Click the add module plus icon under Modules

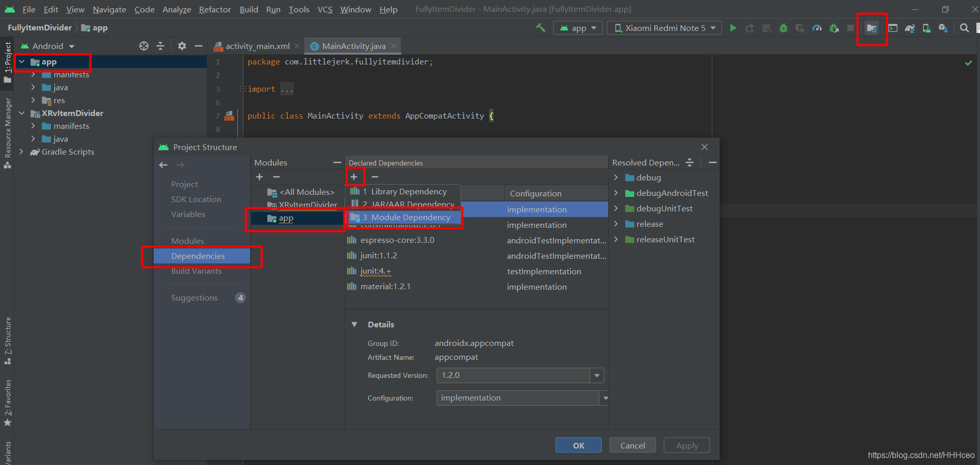[259, 177]
